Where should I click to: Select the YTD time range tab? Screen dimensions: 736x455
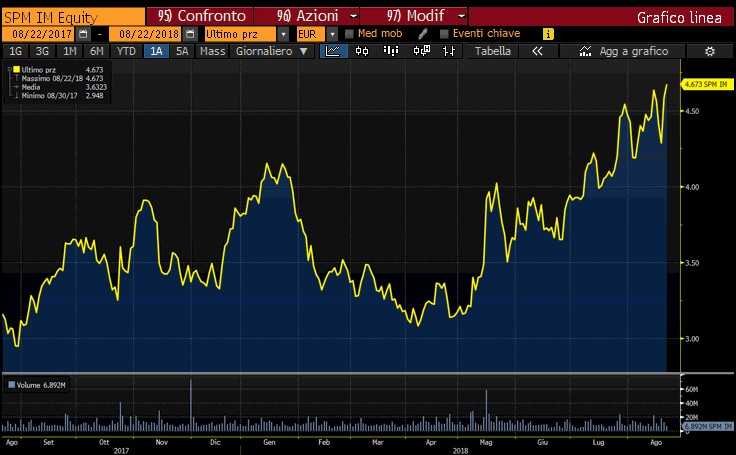pos(126,51)
